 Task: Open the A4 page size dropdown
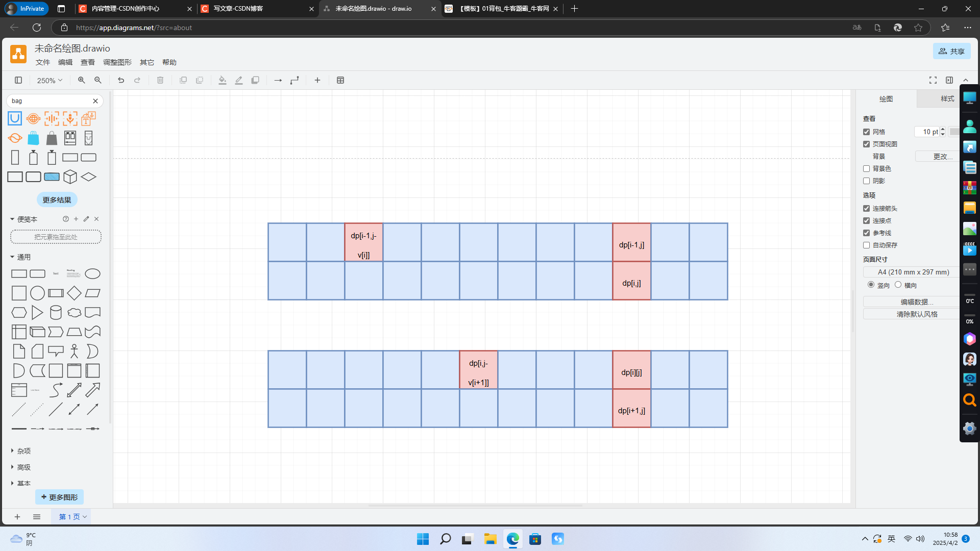pyautogui.click(x=913, y=272)
